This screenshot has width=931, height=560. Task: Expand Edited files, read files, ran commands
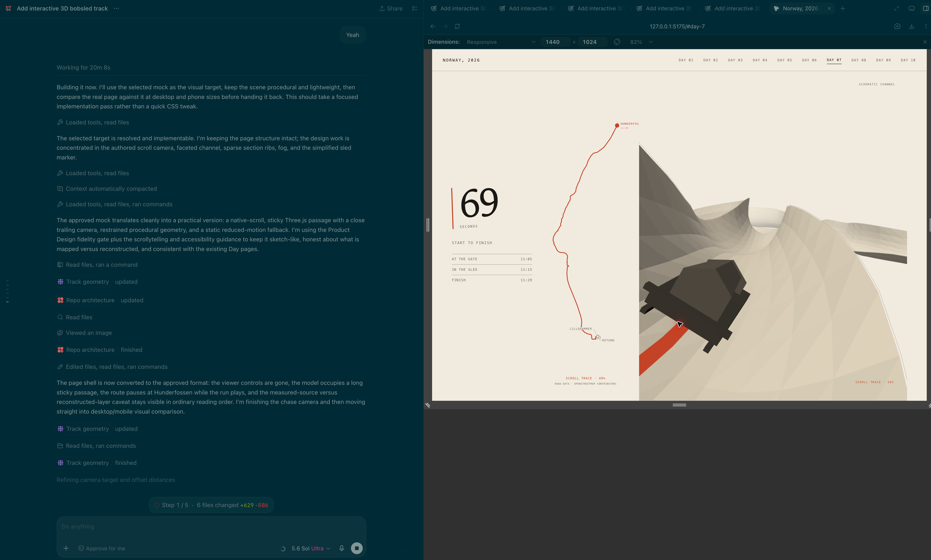(112, 367)
